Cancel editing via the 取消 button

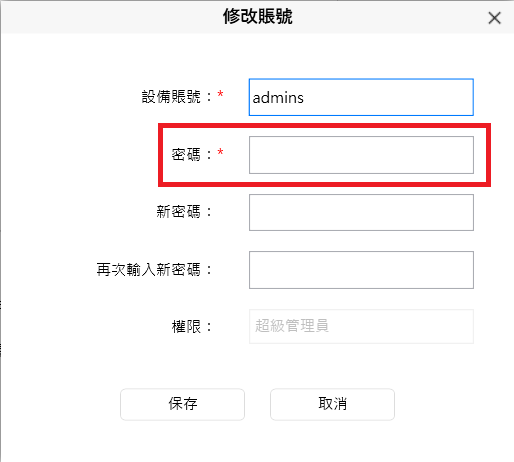tap(332, 404)
